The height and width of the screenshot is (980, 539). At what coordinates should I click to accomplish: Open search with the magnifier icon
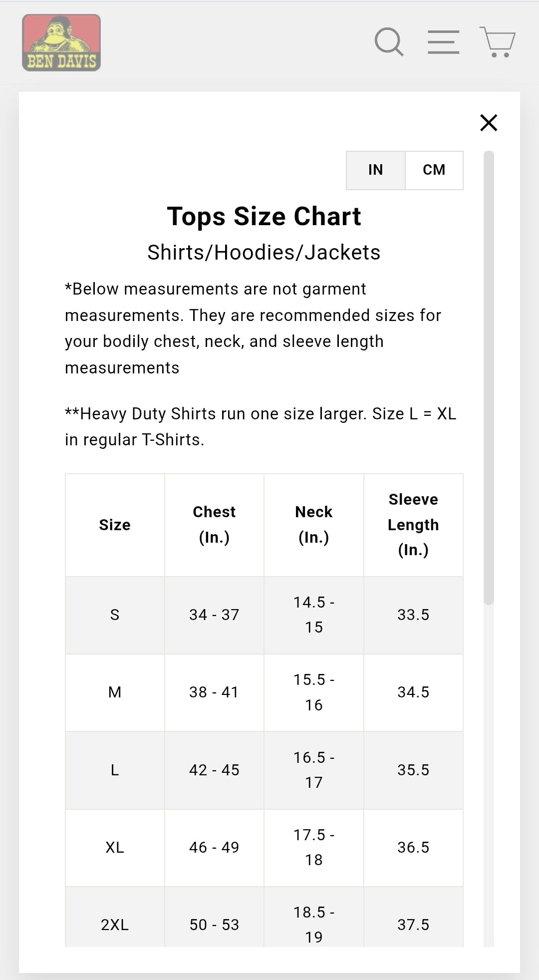click(389, 42)
